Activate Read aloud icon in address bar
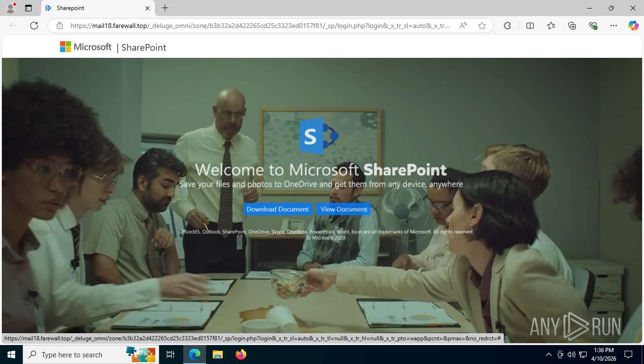The height and width of the screenshot is (364, 644). point(463,26)
